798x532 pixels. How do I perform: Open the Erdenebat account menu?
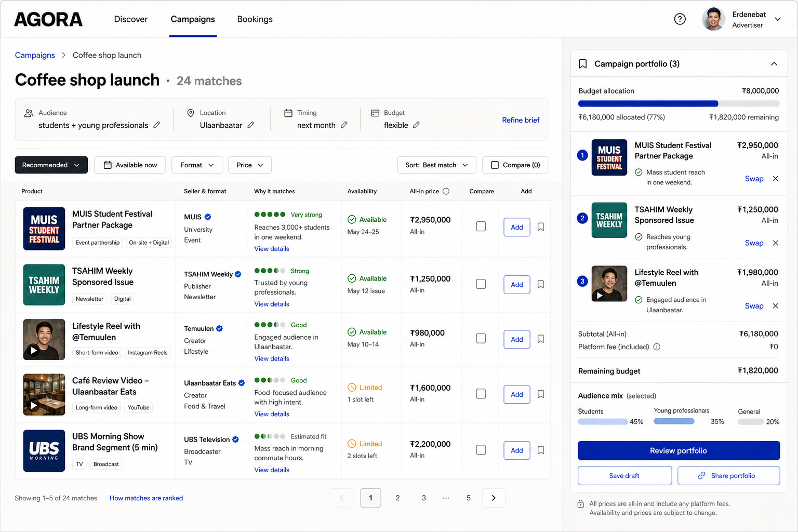(742, 19)
